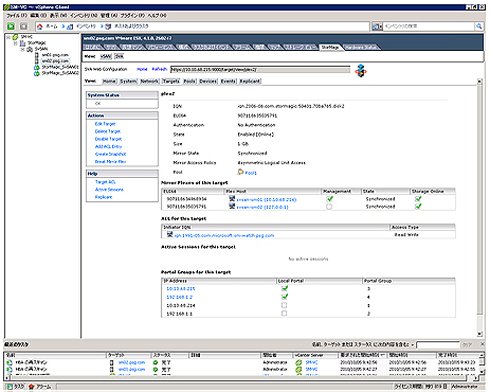Toggle Local Portal checkbox for 10.10.68.215
This screenshot has height=392, width=490.
[284, 288]
